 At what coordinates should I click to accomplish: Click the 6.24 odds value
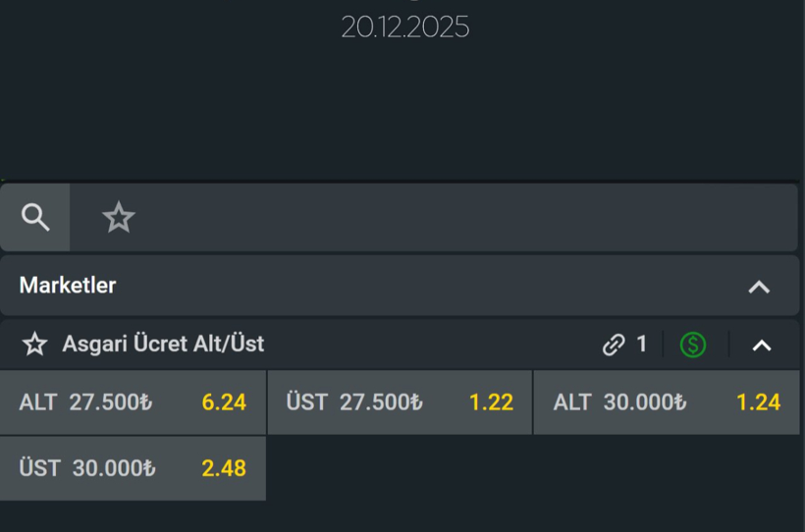coord(224,402)
